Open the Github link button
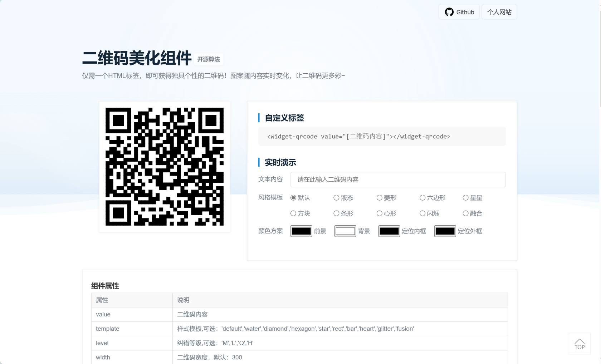The width and height of the screenshot is (601, 364). [x=459, y=12]
